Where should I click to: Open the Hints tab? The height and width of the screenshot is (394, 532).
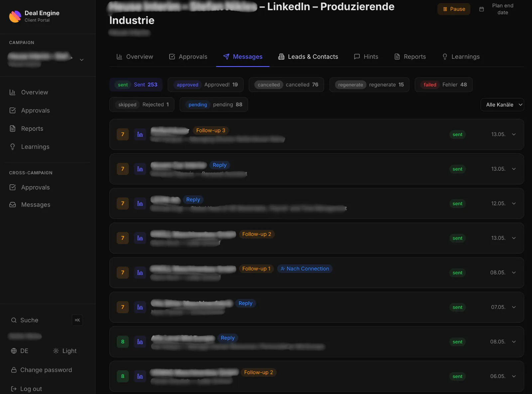pos(366,57)
